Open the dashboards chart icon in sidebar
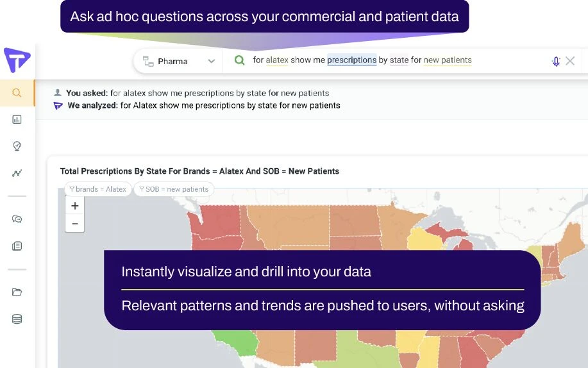The width and height of the screenshot is (588, 368). pos(17,119)
